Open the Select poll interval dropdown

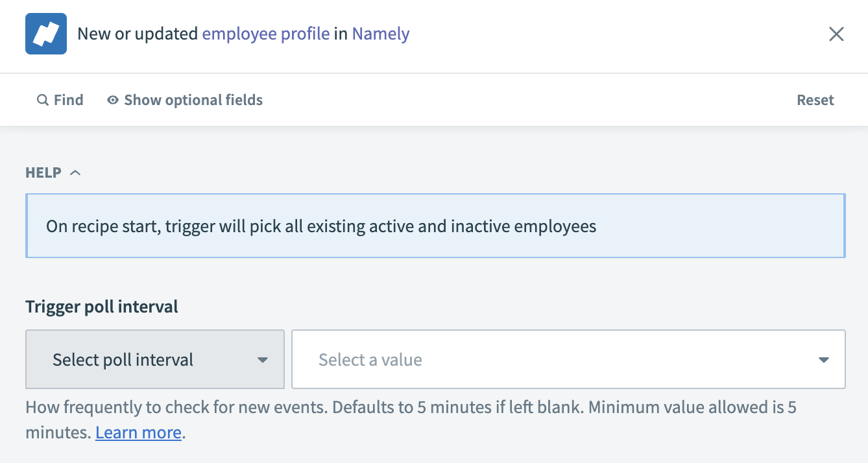(x=123, y=360)
